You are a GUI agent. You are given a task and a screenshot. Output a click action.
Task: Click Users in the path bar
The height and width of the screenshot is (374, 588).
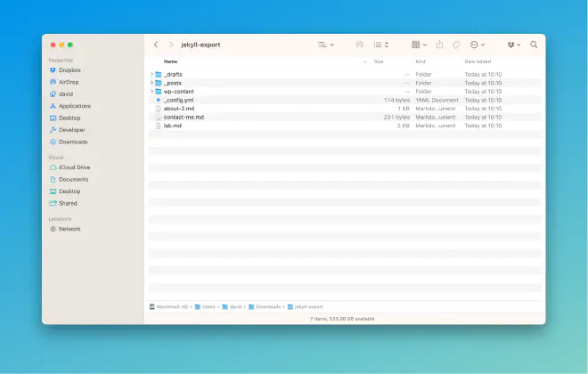(205, 307)
